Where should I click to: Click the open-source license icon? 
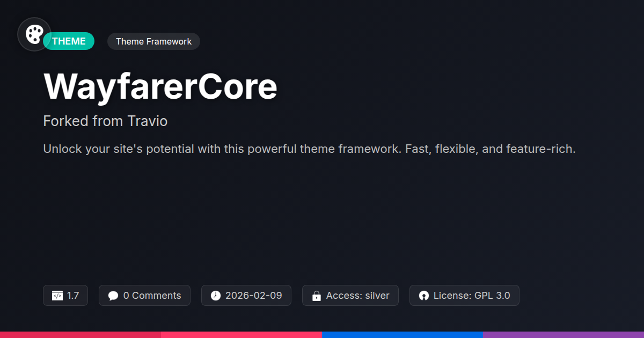point(424,296)
